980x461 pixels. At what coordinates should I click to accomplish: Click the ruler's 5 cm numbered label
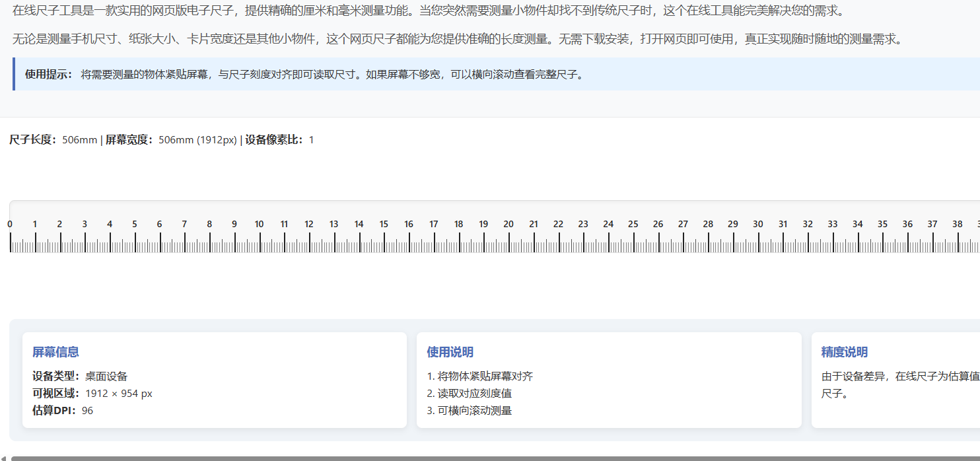134,225
